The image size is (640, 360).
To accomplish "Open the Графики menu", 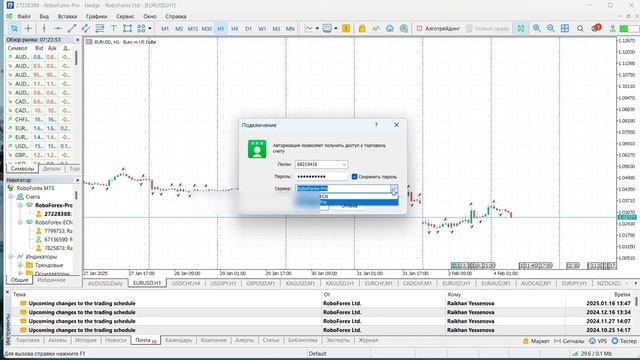I will 96,16.
